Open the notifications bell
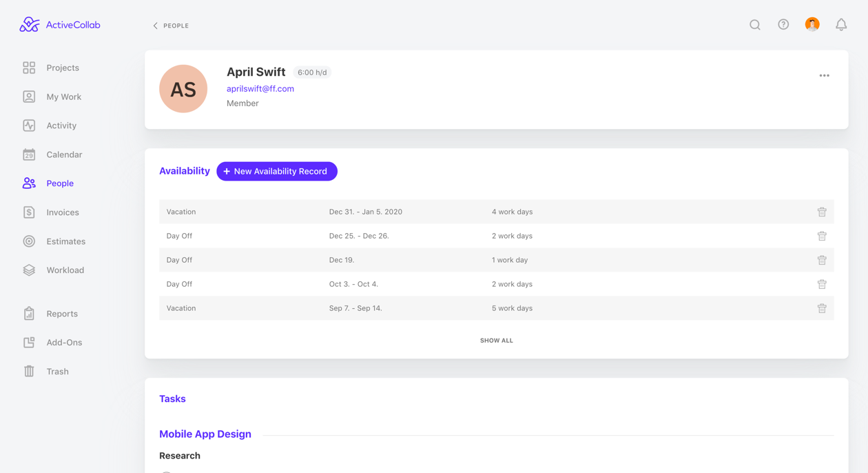The height and width of the screenshot is (473, 868). pos(841,25)
